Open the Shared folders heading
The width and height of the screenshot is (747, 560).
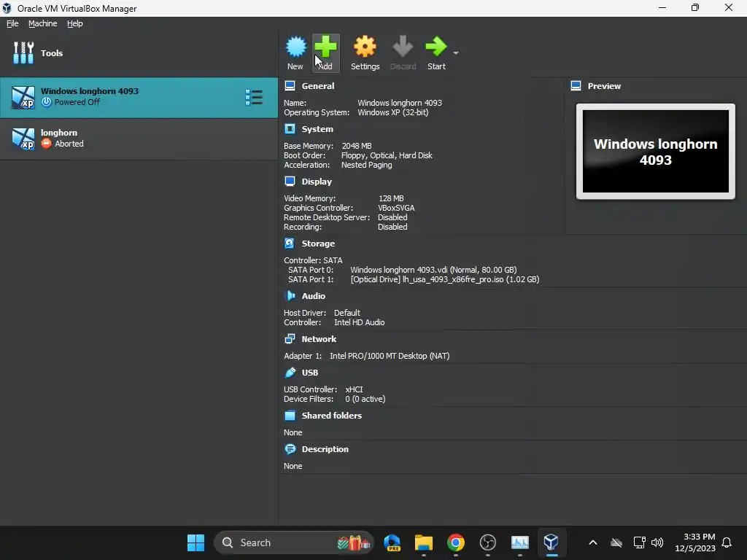[332, 415]
